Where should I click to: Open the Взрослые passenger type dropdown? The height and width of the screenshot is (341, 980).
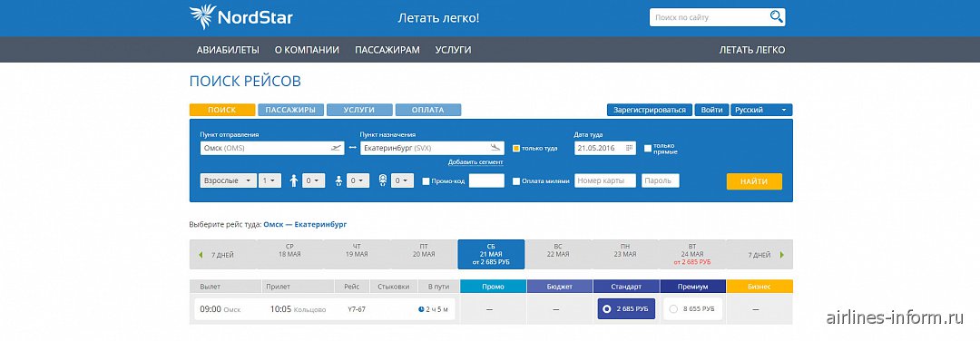(x=229, y=180)
